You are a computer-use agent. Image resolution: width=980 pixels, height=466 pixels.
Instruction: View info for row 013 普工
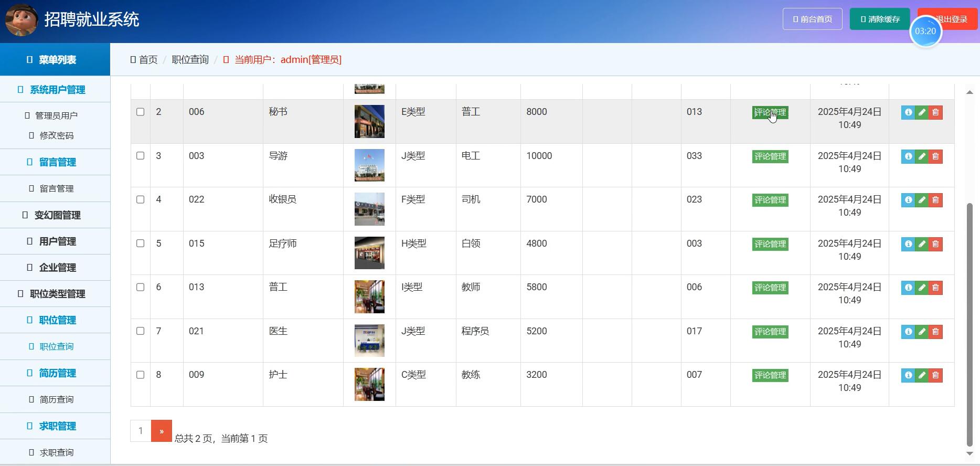[908, 288]
